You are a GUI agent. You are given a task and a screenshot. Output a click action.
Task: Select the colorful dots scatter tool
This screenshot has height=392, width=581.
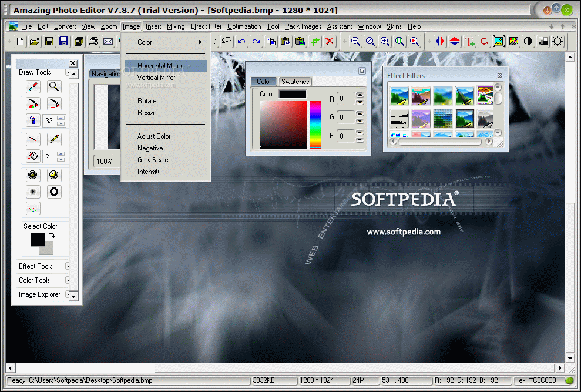[x=33, y=209]
